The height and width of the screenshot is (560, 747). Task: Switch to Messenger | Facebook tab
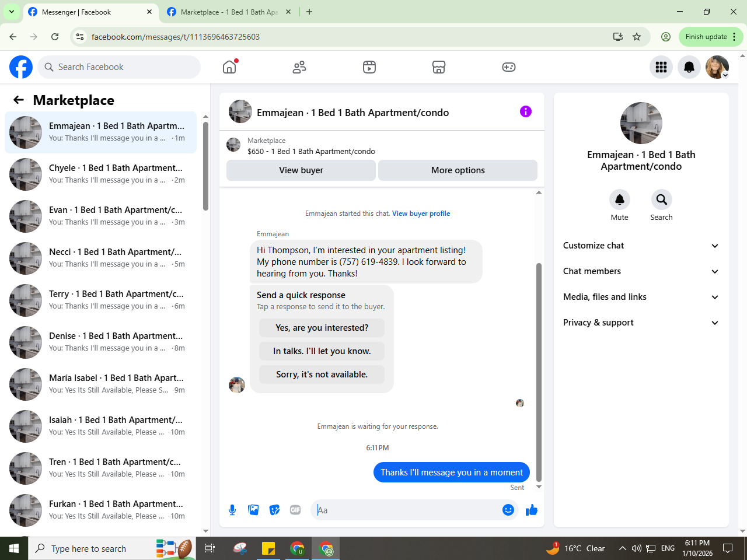91,12
